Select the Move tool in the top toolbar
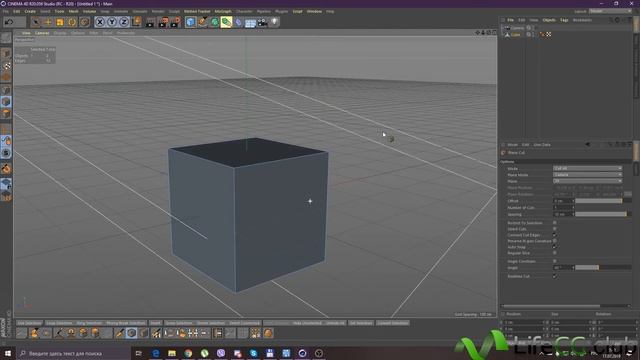This screenshot has width=640, height=360. point(48,22)
